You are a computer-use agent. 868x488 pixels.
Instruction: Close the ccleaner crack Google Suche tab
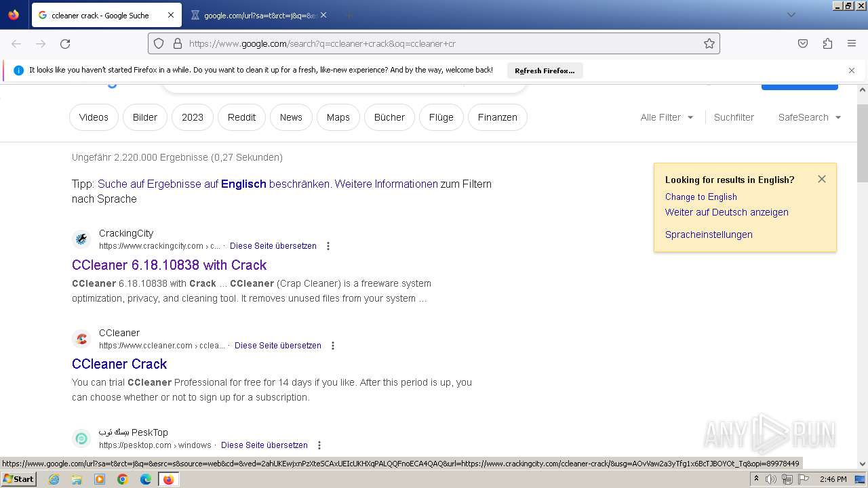point(171,15)
